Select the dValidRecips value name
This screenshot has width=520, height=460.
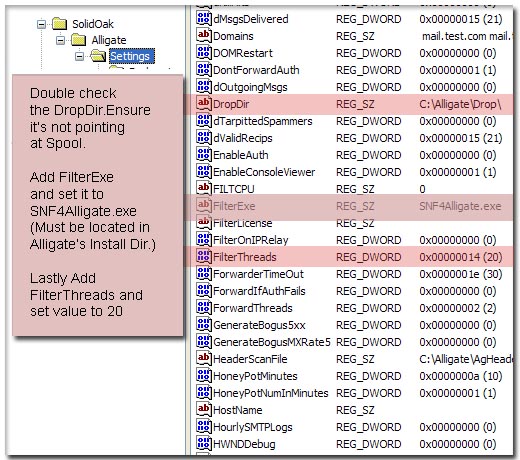point(243,138)
